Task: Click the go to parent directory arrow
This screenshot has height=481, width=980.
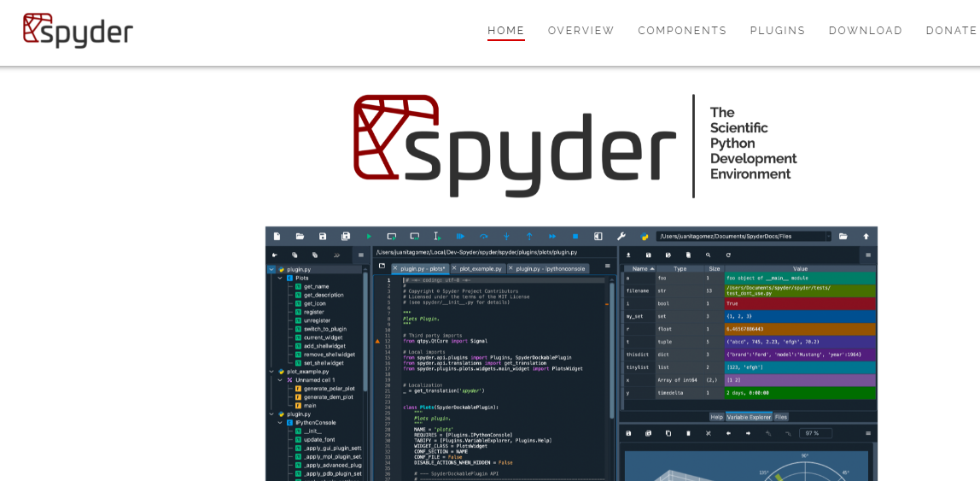Action: pos(866,237)
